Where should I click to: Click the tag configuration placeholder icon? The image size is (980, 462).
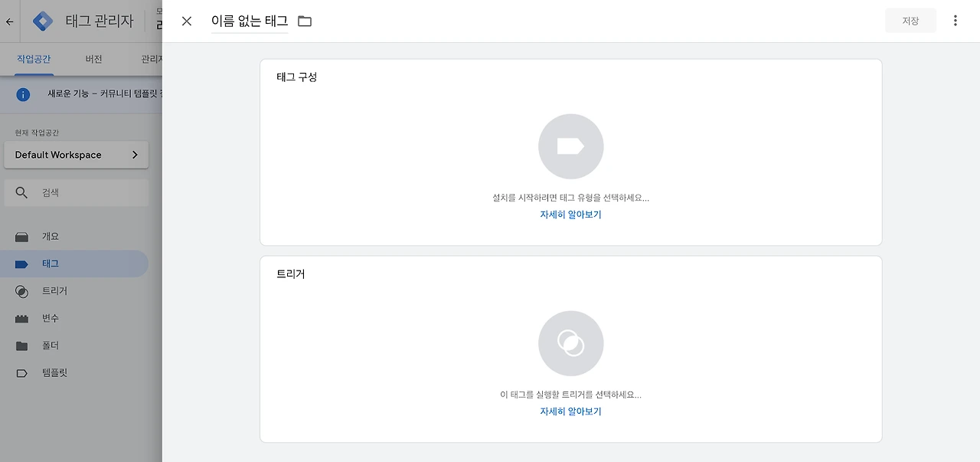pos(570,146)
